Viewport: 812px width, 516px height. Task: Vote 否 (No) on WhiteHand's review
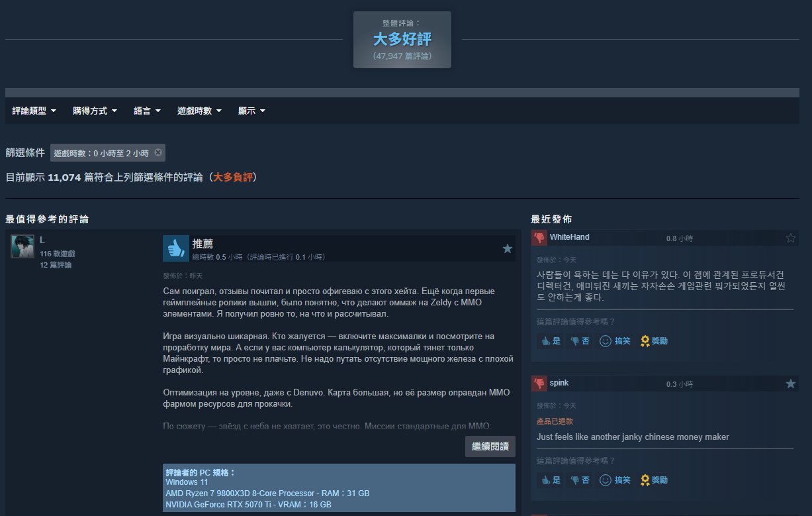[580, 341]
